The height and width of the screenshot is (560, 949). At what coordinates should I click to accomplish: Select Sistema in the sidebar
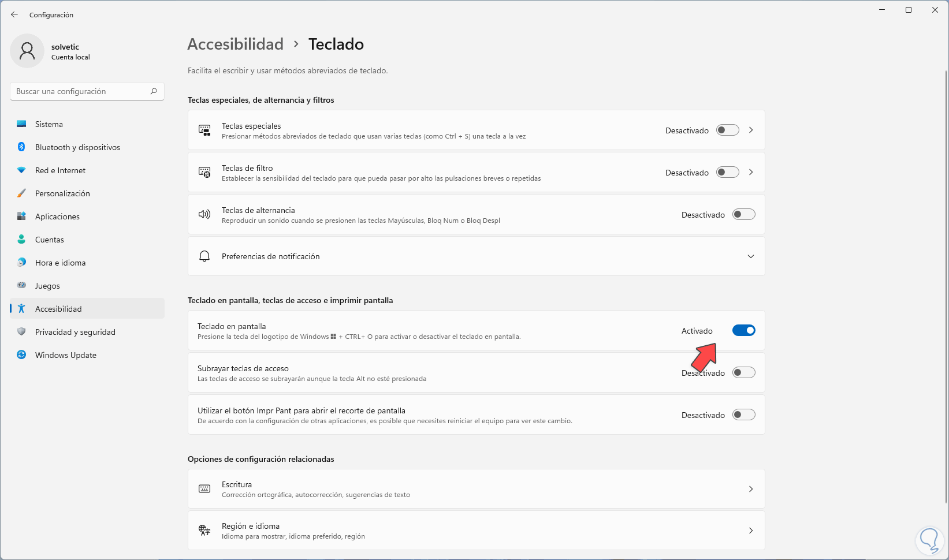click(x=49, y=124)
